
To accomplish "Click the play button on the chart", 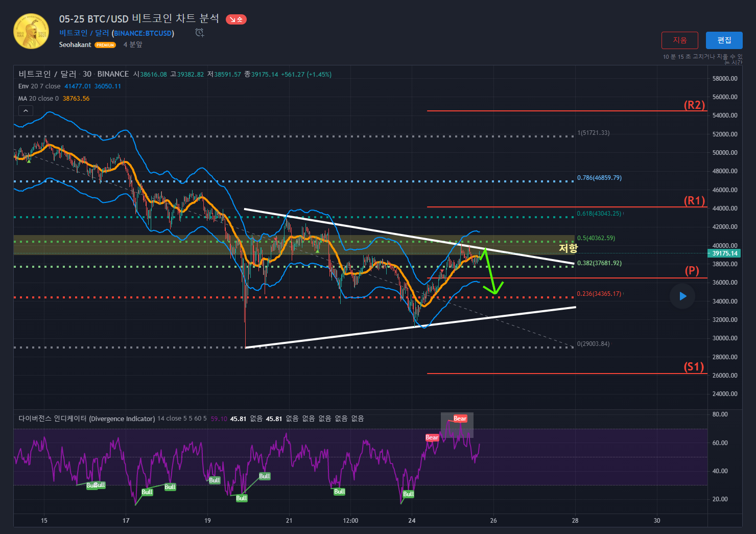I will (682, 296).
